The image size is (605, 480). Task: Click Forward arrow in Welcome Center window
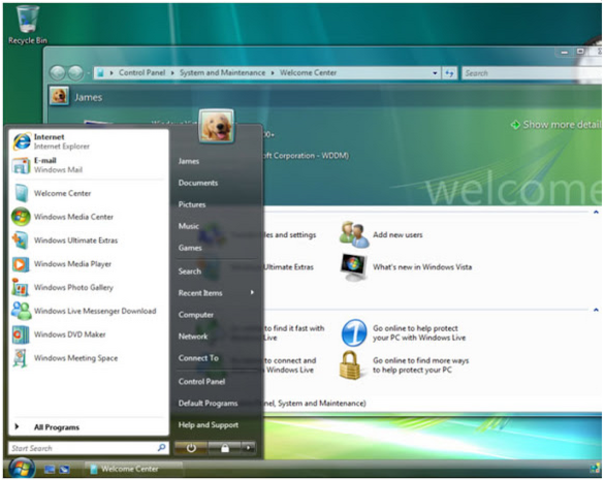point(76,73)
